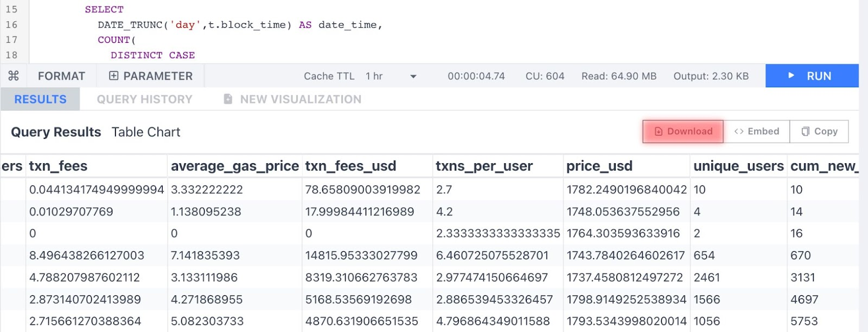Image resolution: width=868 pixels, height=332 pixels.
Task: Click the Download file icon
Action: point(659,131)
